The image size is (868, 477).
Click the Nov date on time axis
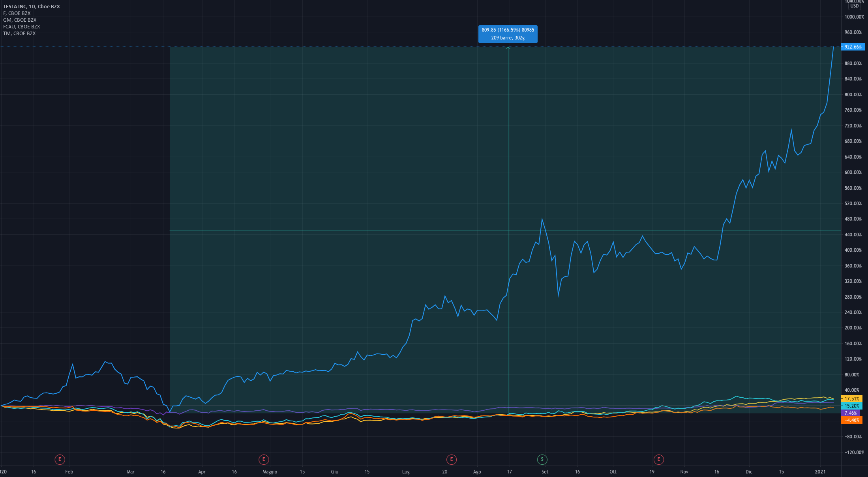click(x=684, y=472)
